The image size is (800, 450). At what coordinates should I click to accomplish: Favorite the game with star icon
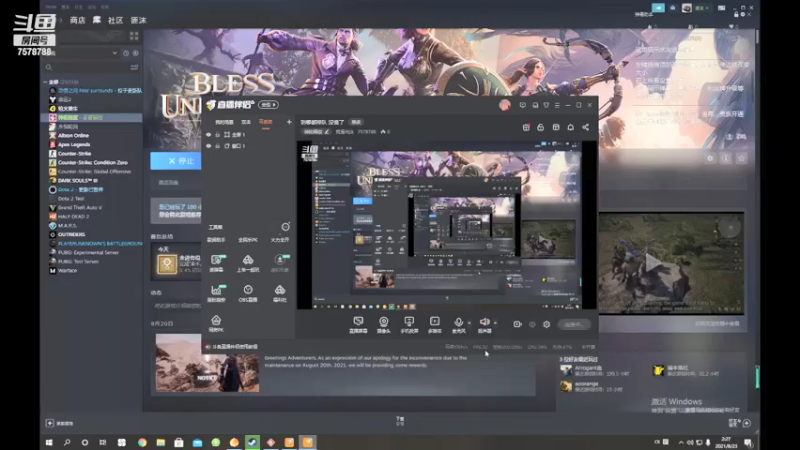741,158
